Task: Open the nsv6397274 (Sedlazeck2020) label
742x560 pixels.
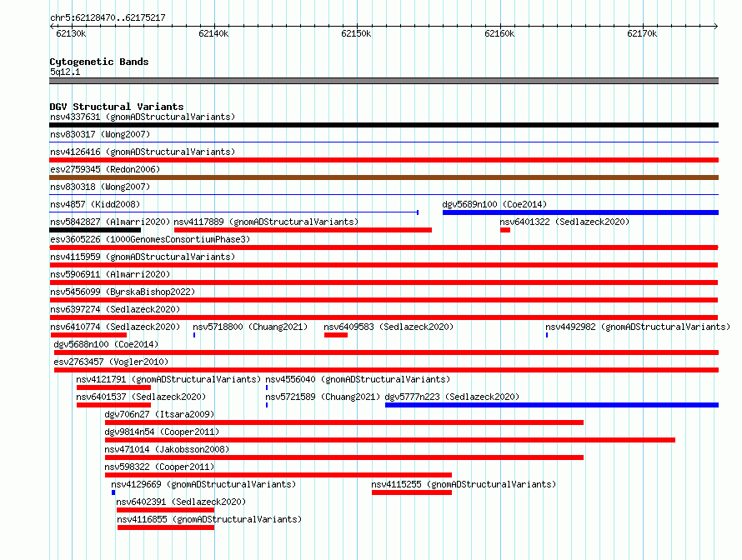Action: pyautogui.click(x=115, y=309)
